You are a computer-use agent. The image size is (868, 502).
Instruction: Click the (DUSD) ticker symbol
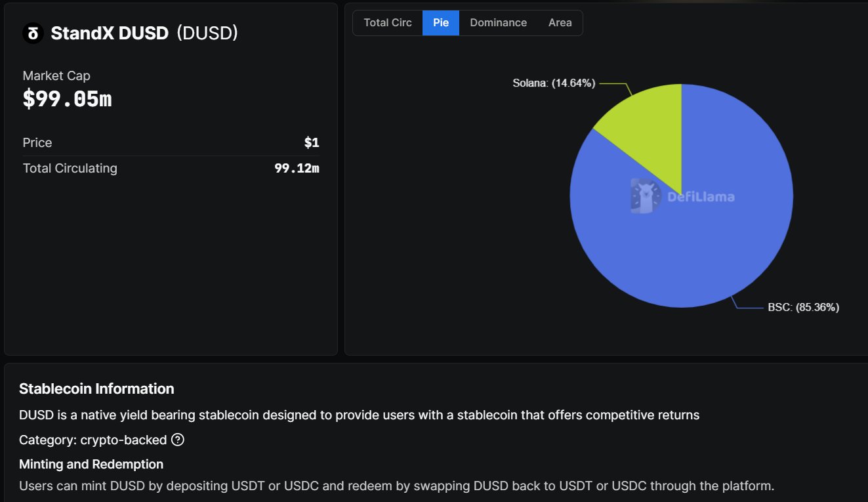[x=207, y=33]
